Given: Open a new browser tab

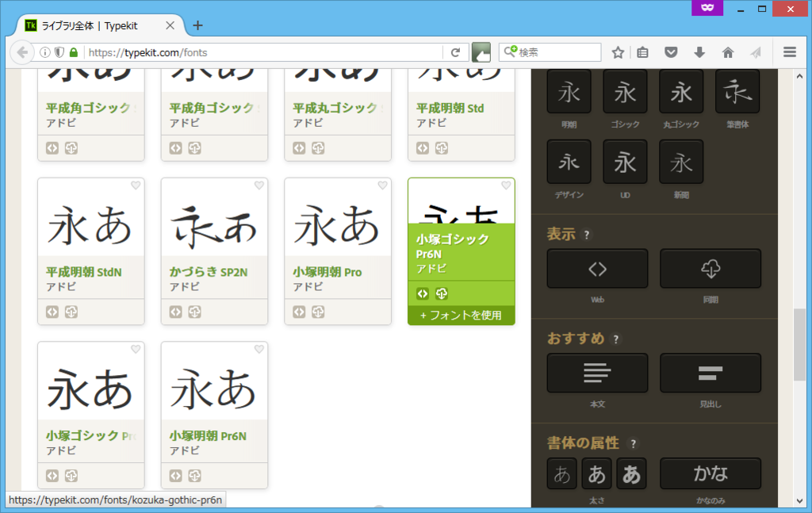Looking at the screenshot, I should pos(197,25).
